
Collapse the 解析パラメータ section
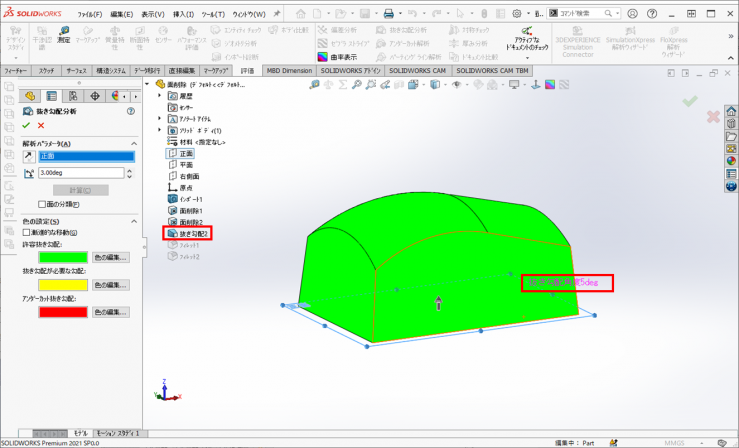click(x=131, y=142)
